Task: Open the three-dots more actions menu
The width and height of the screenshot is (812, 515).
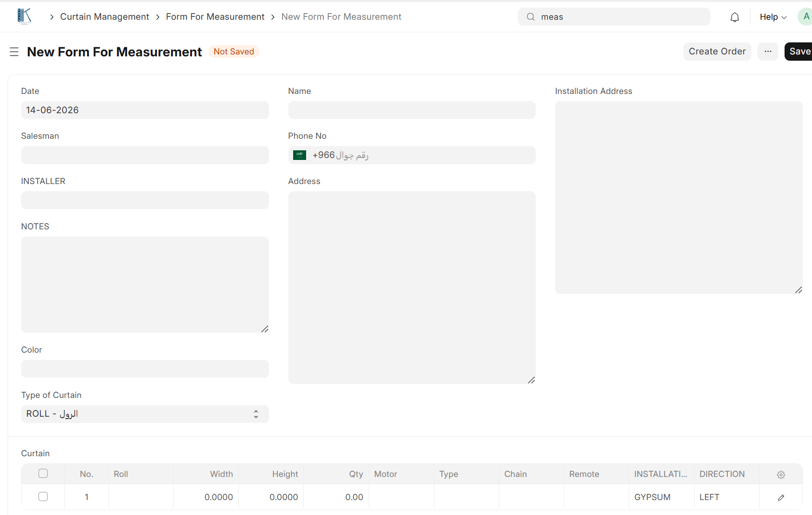Action: 768,52
